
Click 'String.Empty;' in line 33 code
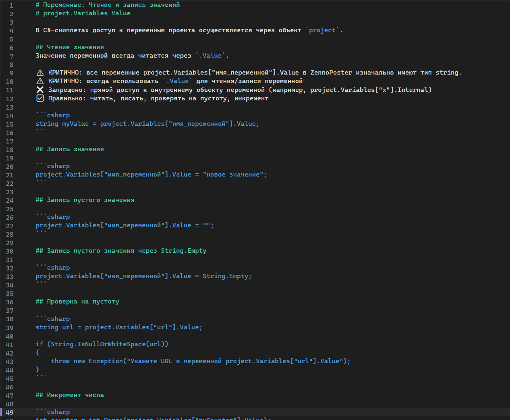(227, 276)
